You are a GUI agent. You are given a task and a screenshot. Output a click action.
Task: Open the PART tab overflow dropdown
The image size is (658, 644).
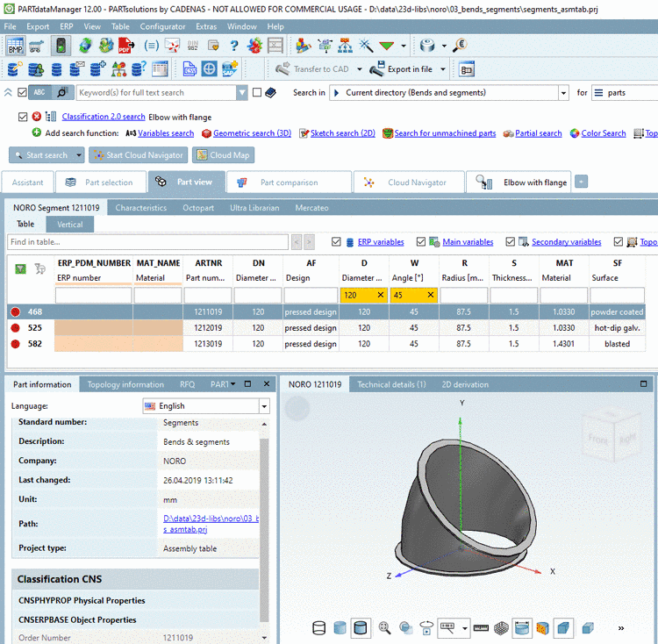pyautogui.click(x=232, y=384)
